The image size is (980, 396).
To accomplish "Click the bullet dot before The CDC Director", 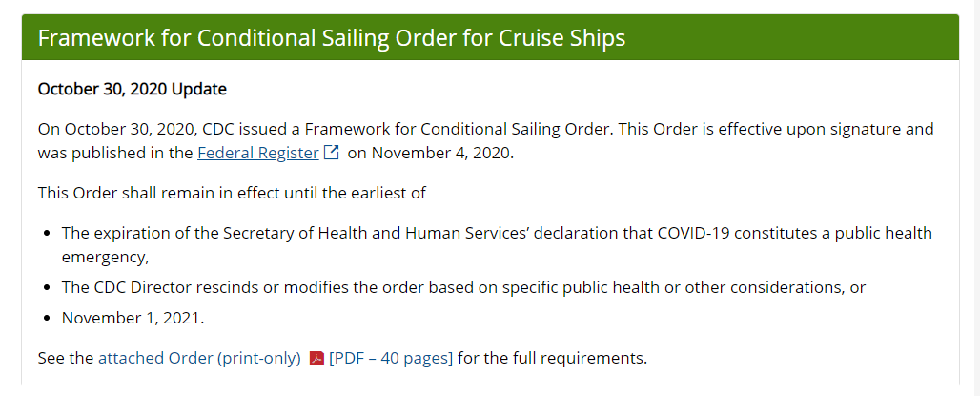I will pyautogui.click(x=47, y=288).
